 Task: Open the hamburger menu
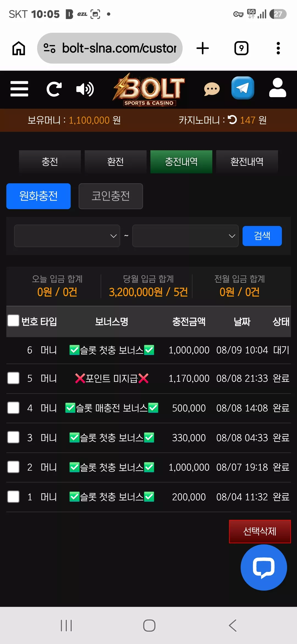(x=19, y=89)
